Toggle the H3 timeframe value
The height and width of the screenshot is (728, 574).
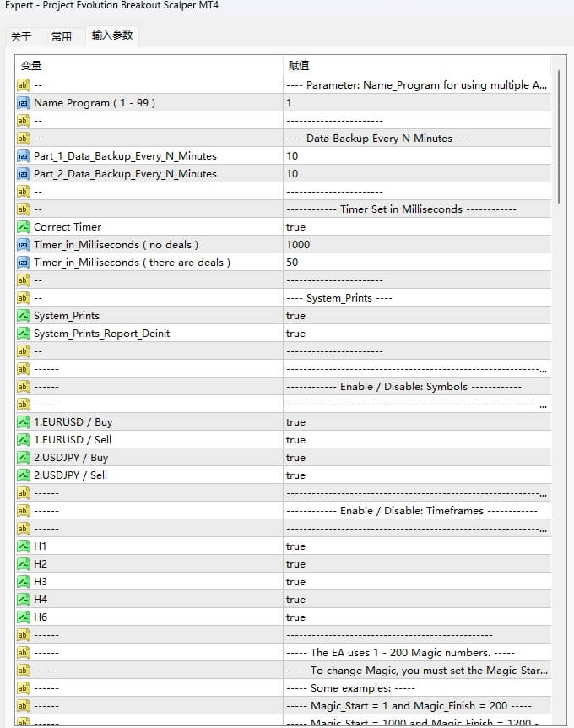(380, 581)
